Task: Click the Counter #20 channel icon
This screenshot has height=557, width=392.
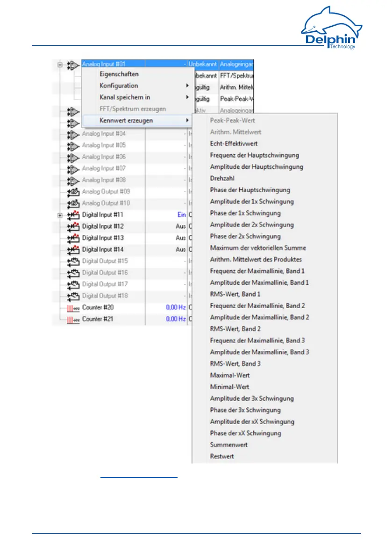Action: pos(73,308)
